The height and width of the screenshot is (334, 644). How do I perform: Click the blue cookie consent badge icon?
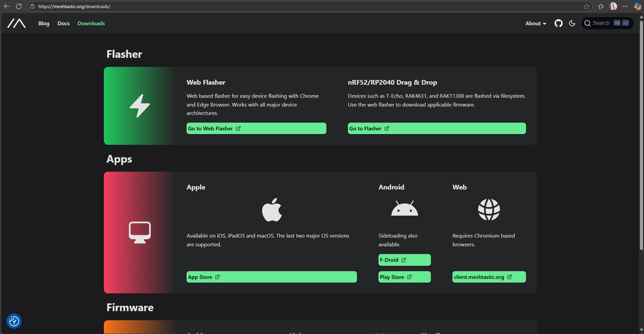(x=14, y=321)
